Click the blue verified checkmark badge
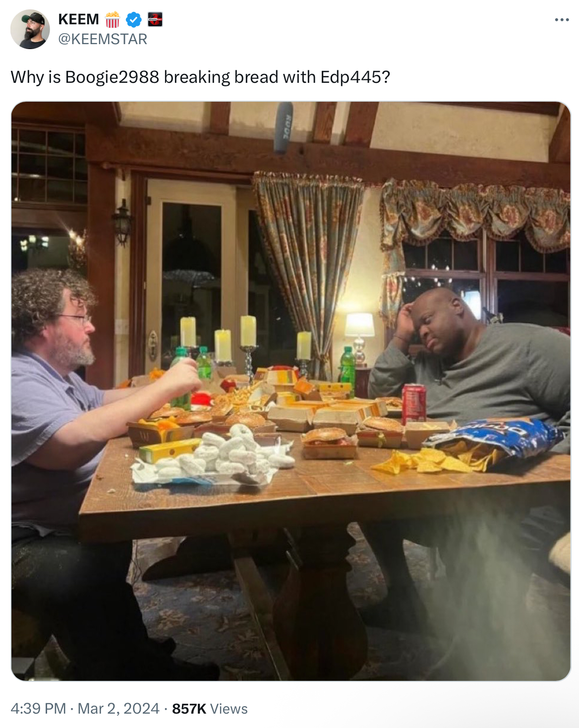The height and width of the screenshot is (728, 579). (134, 20)
